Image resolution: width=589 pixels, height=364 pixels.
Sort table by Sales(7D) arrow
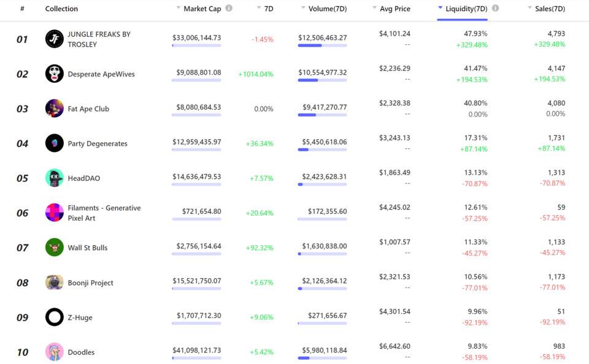(529, 7)
